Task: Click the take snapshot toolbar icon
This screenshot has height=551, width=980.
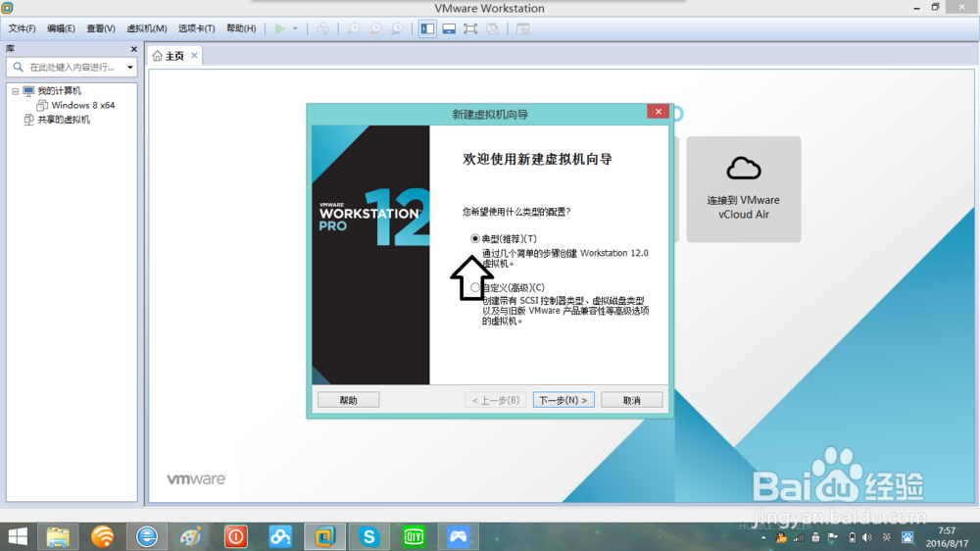Action: click(x=354, y=28)
